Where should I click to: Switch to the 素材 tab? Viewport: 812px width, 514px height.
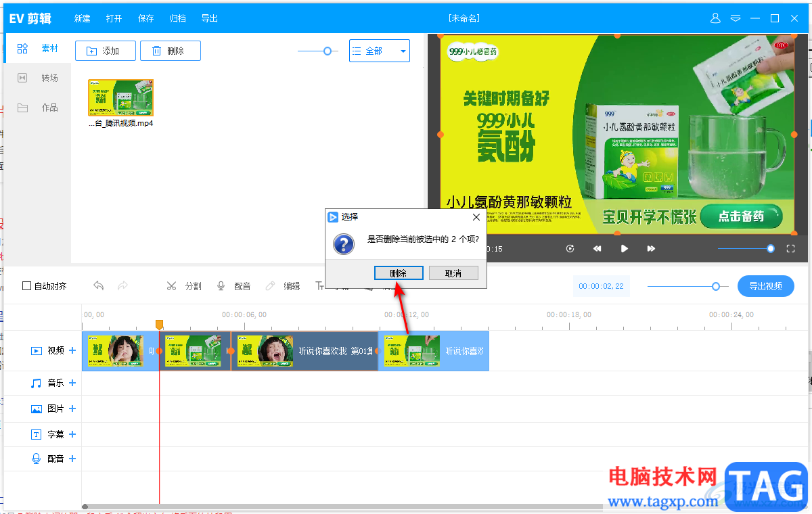point(37,49)
